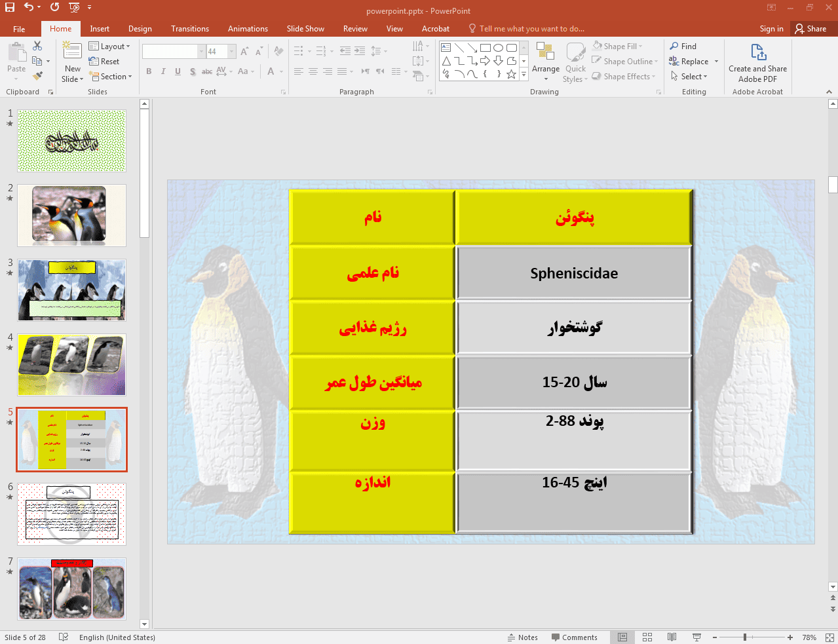The image size is (838, 644).
Task: Click Create and Share Adobe PDF icon
Action: point(757,52)
